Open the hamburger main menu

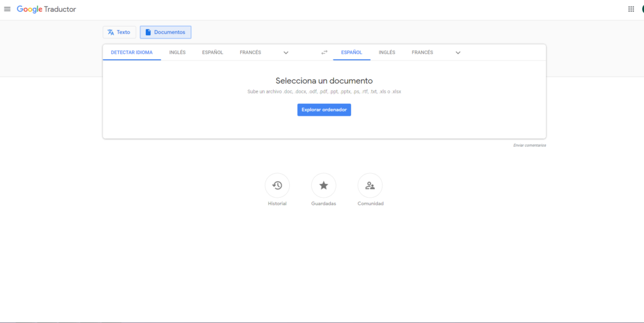pos(8,9)
